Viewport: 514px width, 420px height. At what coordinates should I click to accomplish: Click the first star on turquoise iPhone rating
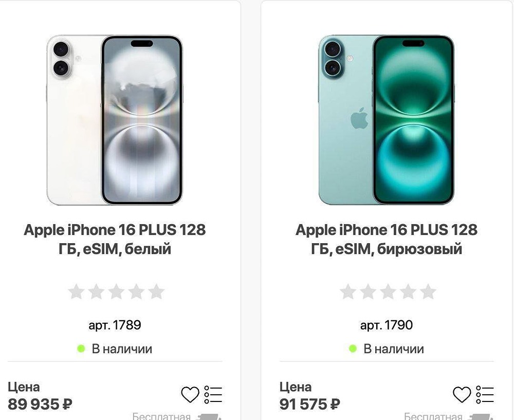[x=348, y=292]
